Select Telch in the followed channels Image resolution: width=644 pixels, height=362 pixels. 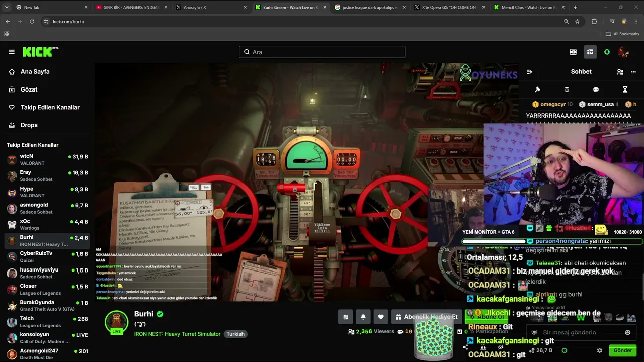(47, 322)
